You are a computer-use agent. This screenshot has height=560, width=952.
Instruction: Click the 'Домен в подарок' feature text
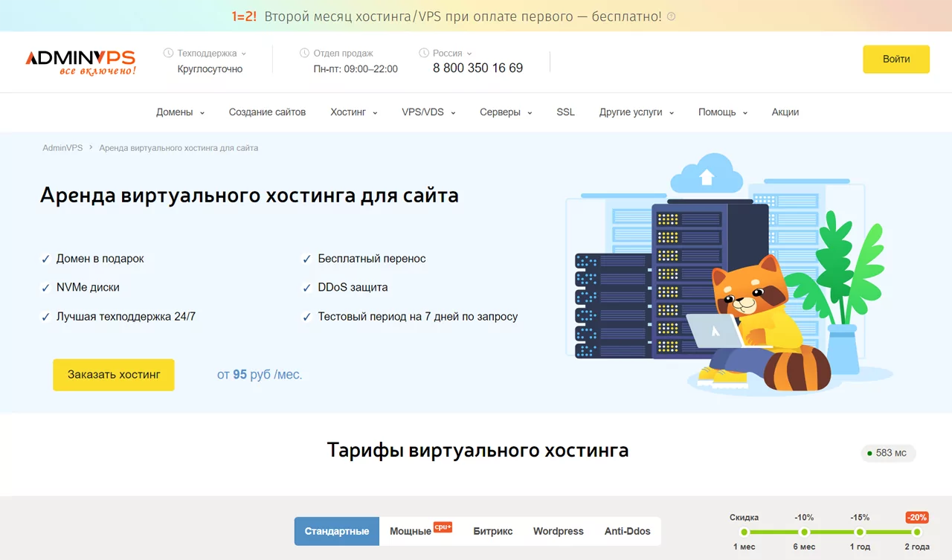click(100, 259)
